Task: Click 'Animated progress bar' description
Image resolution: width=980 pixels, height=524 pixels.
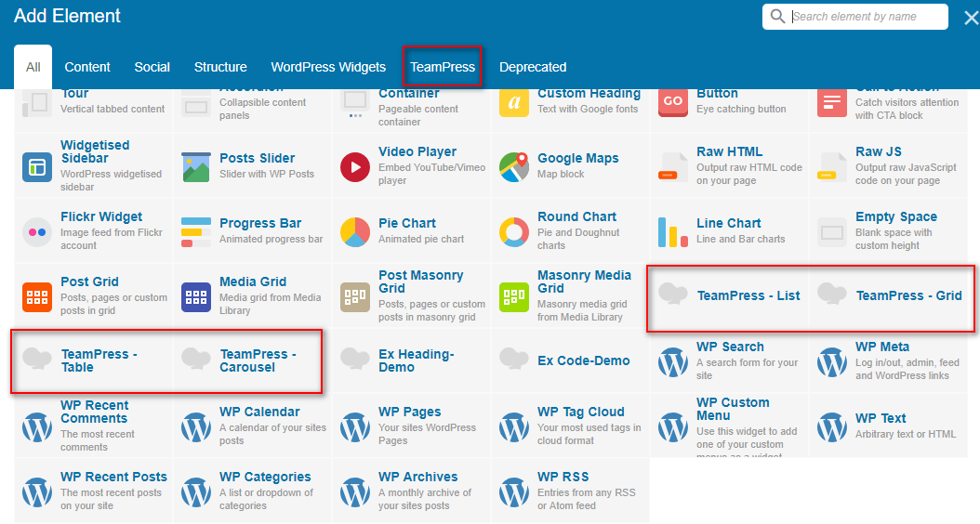Action: pyautogui.click(x=271, y=239)
